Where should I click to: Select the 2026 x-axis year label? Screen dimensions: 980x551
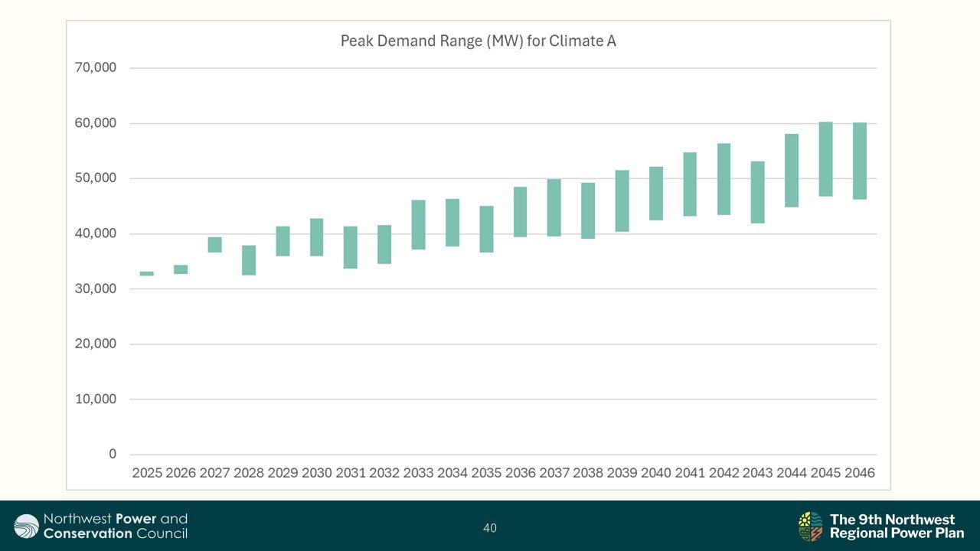click(x=181, y=473)
